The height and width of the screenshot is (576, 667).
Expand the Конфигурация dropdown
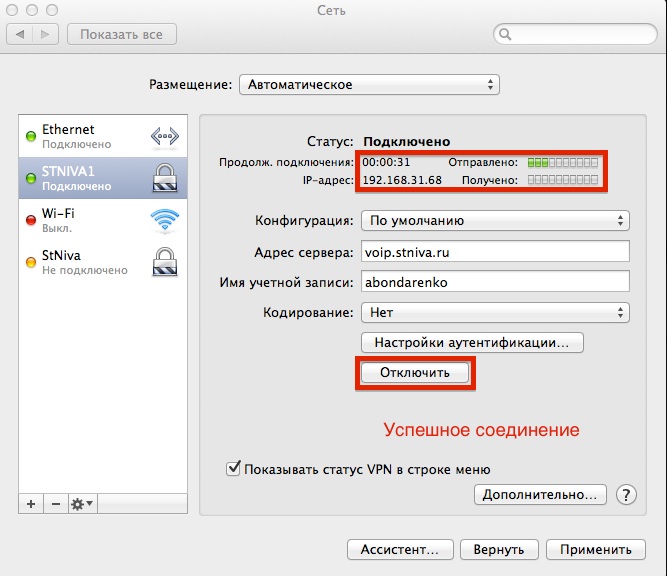pyautogui.click(x=495, y=220)
